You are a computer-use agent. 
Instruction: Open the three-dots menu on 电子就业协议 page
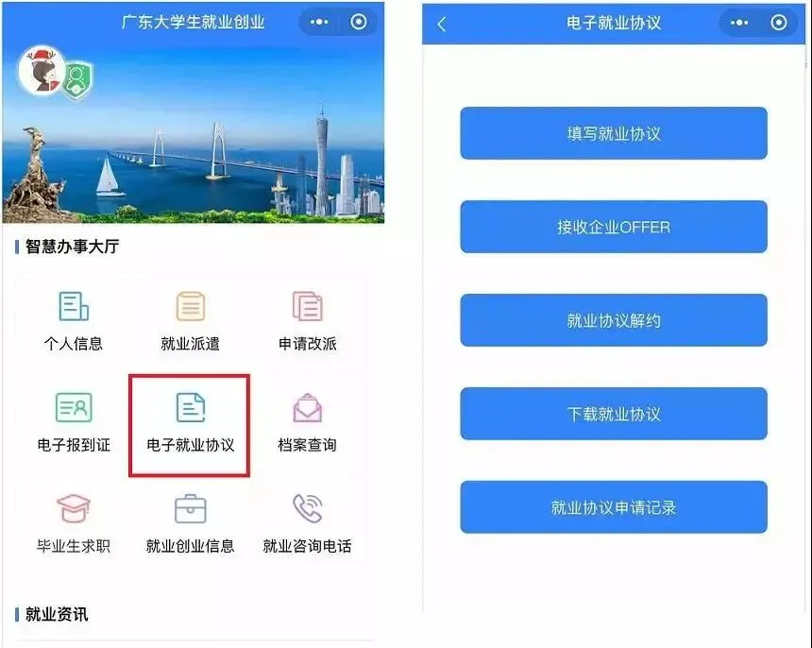coord(739,23)
